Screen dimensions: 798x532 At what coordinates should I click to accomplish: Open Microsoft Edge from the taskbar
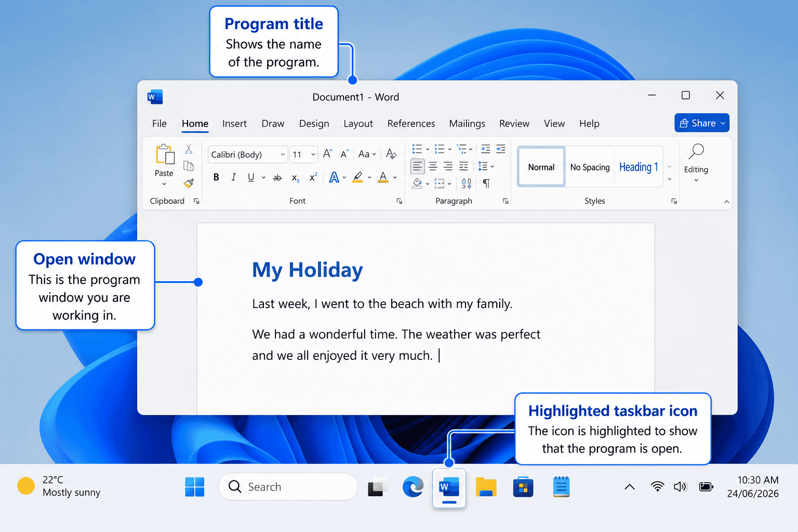click(x=413, y=487)
